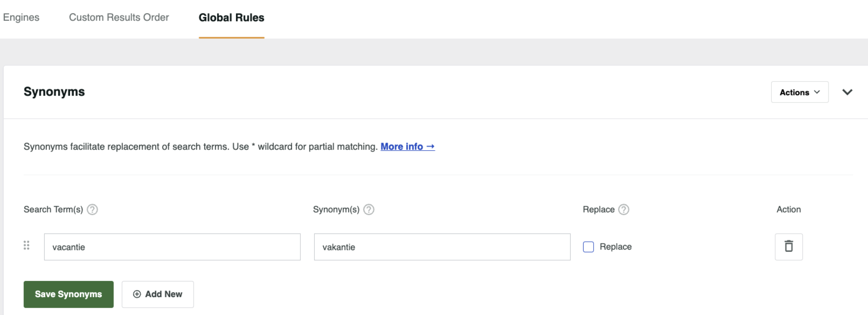Click the Replace column header text
The width and height of the screenshot is (868, 315).
tap(599, 209)
